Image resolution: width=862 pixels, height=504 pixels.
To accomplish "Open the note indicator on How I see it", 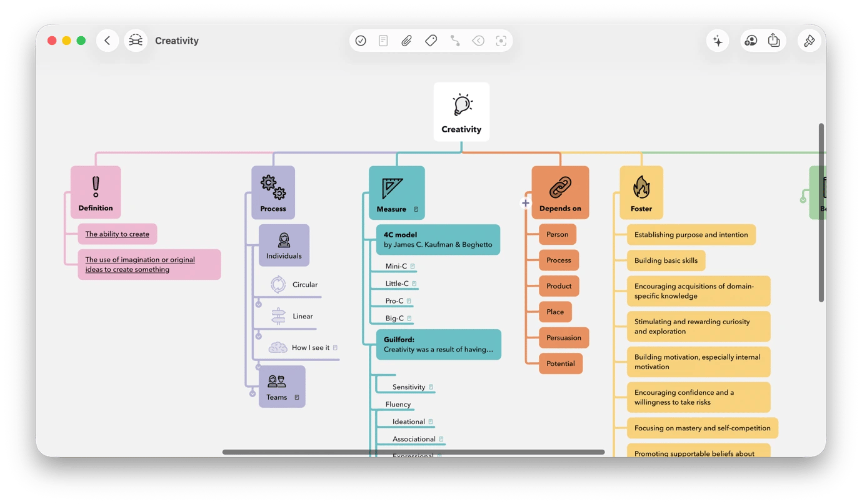I will tap(335, 348).
